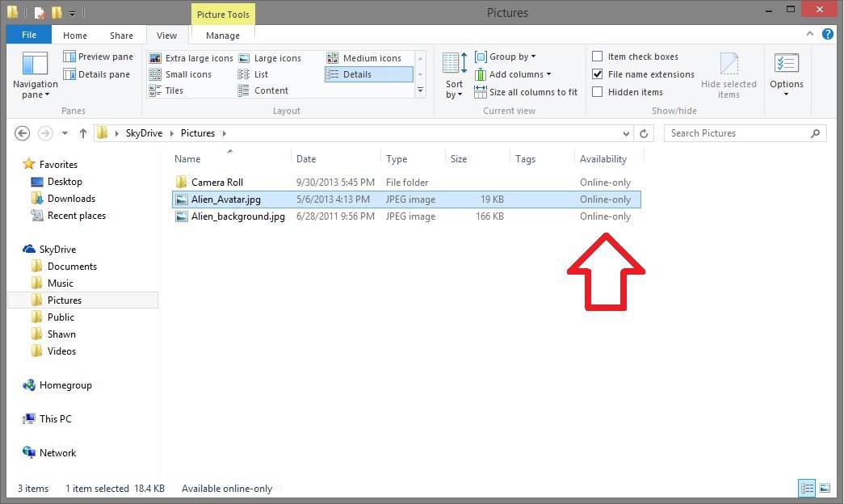Open the File tab
This screenshot has height=504, width=844.
click(29, 35)
